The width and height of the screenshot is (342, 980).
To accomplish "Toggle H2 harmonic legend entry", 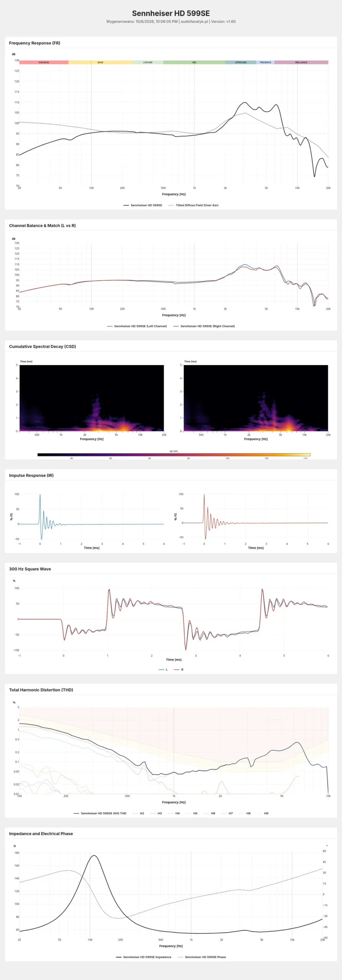I will coord(138,813).
